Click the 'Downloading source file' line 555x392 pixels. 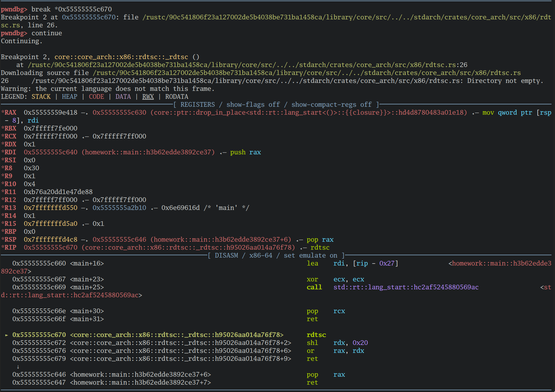point(261,73)
